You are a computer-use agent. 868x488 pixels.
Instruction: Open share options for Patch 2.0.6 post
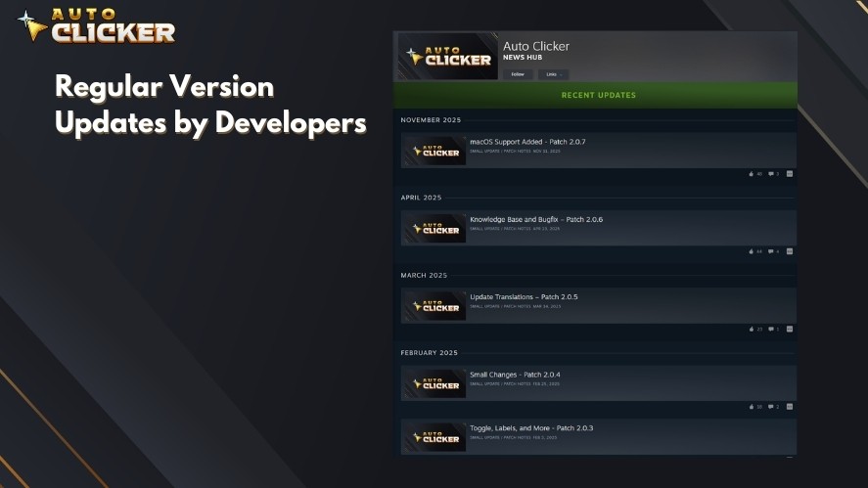[x=790, y=251]
